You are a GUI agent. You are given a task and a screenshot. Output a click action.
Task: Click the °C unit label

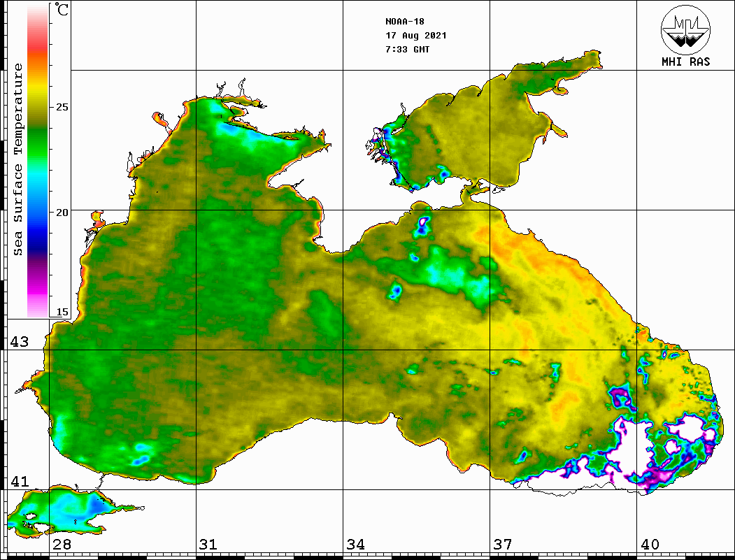[x=62, y=9]
